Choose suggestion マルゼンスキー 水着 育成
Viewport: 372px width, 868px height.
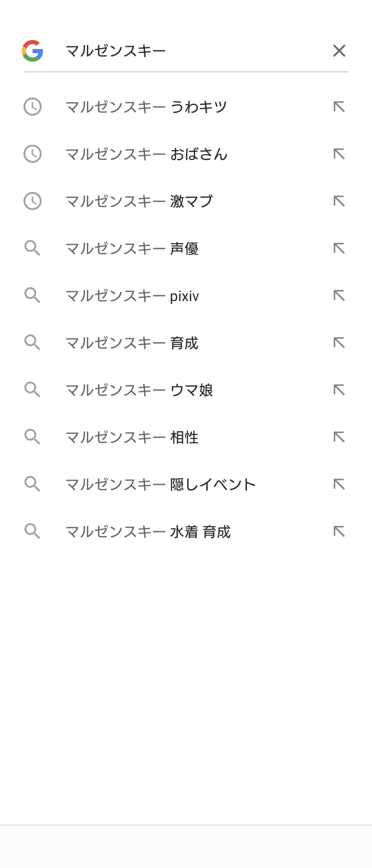(148, 532)
